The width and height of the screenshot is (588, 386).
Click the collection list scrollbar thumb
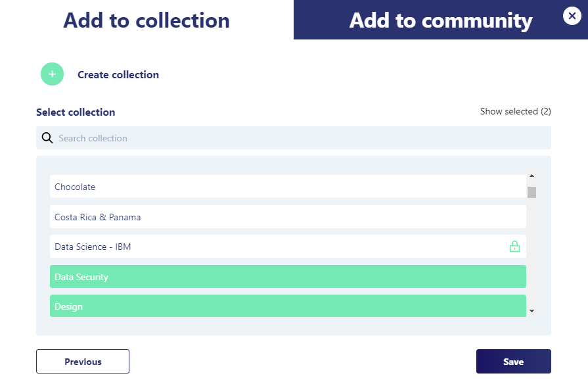click(x=531, y=192)
